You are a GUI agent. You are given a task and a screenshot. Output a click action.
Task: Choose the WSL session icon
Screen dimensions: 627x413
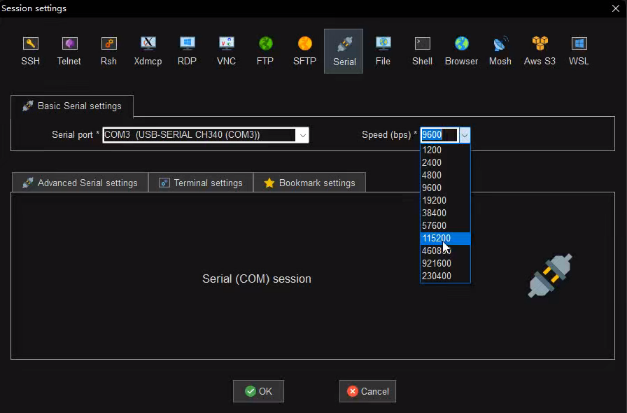579,51
